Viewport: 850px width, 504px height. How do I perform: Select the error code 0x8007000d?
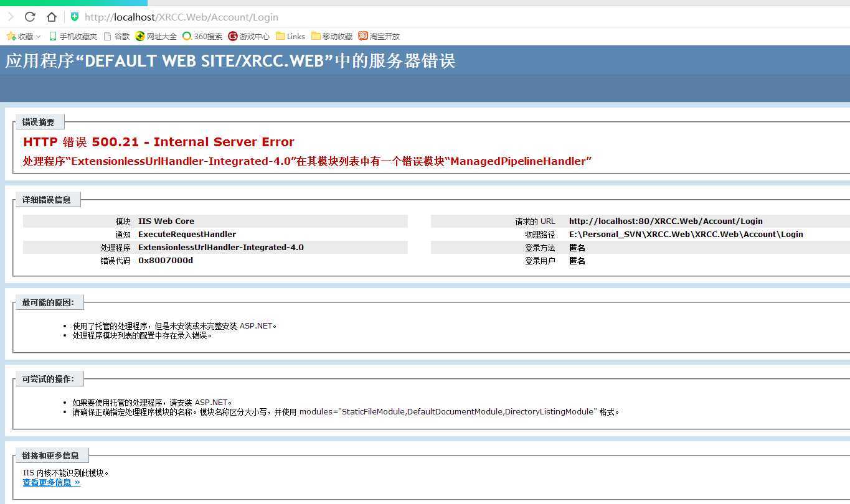click(x=166, y=261)
